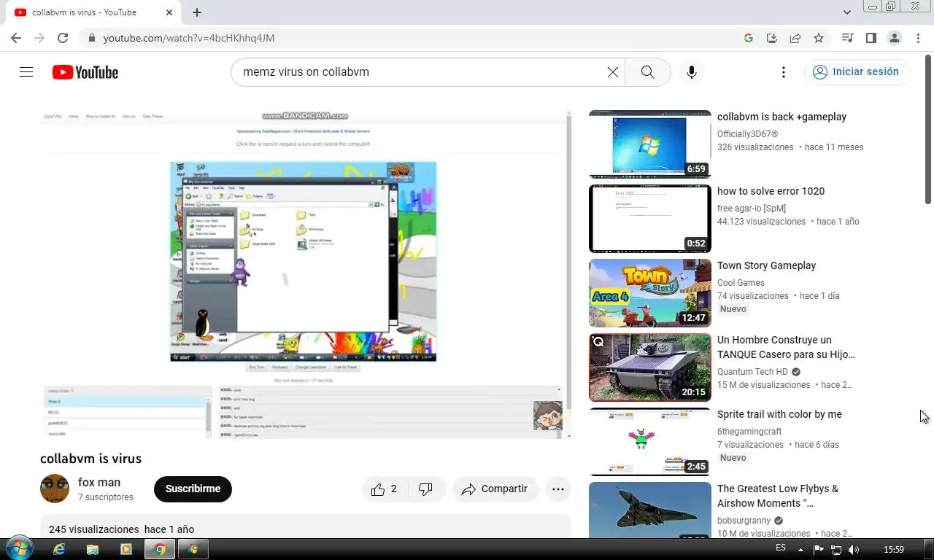This screenshot has width=934, height=560.
Task: Open new tab with plus button
Action: pyautogui.click(x=197, y=12)
